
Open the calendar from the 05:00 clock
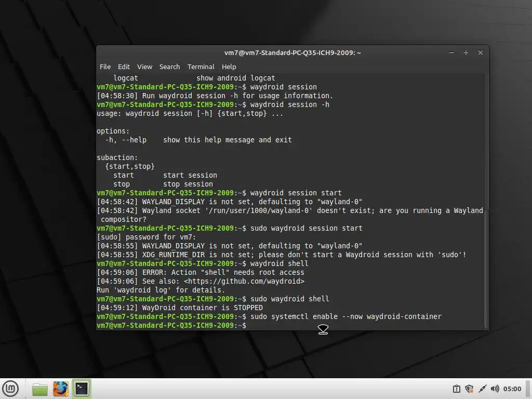[512, 389]
